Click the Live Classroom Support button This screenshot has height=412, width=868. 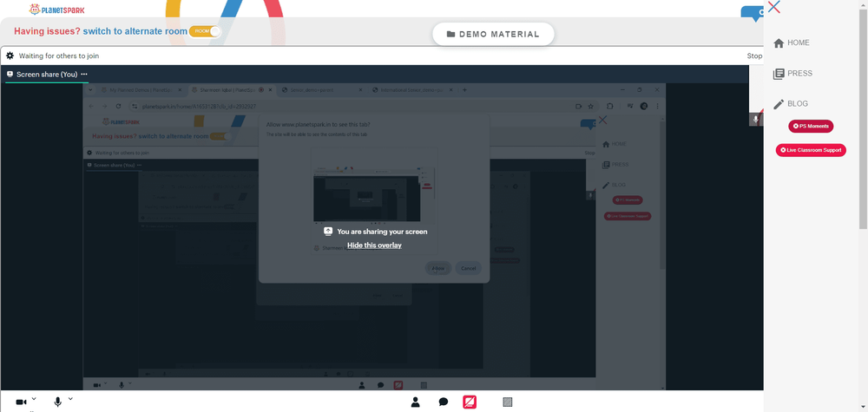pos(811,150)
